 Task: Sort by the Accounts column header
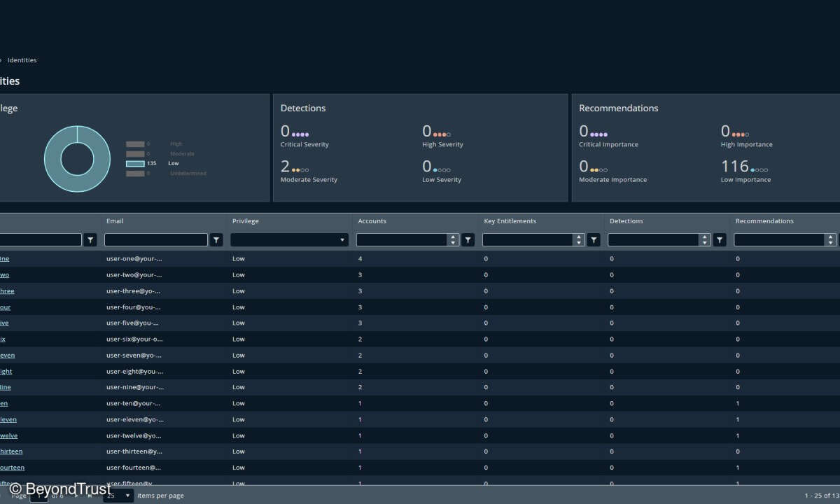click(372, 221)
